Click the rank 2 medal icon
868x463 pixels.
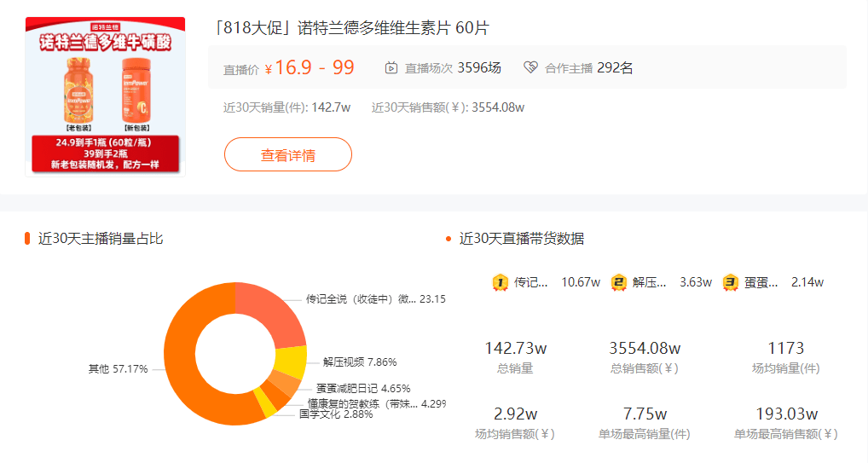pyautogui.click(x=619, y=282)
